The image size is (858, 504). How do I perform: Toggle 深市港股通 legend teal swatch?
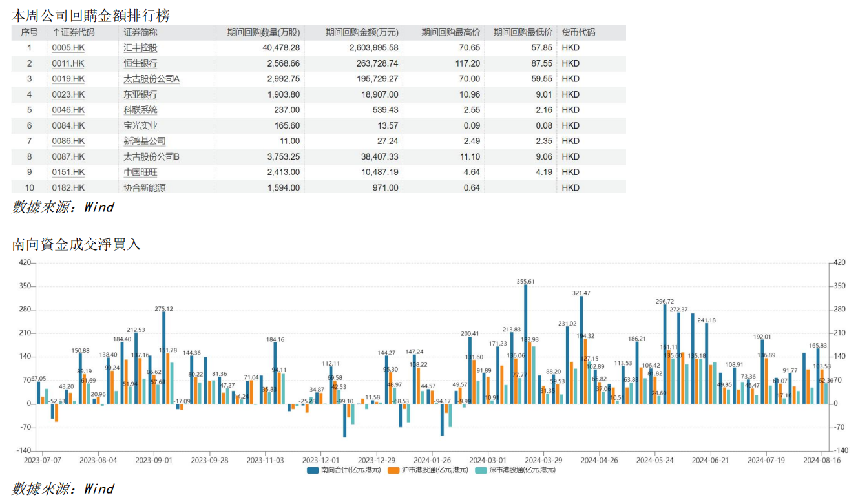480,470
